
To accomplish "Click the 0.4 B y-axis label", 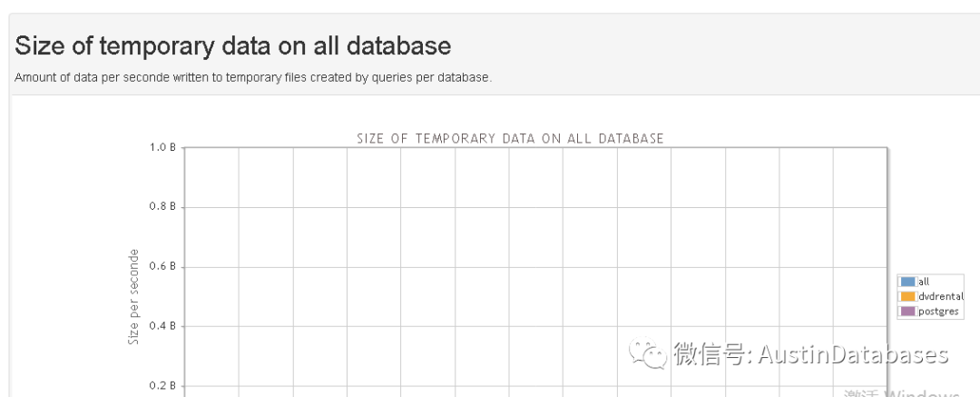I will (163, 326).
